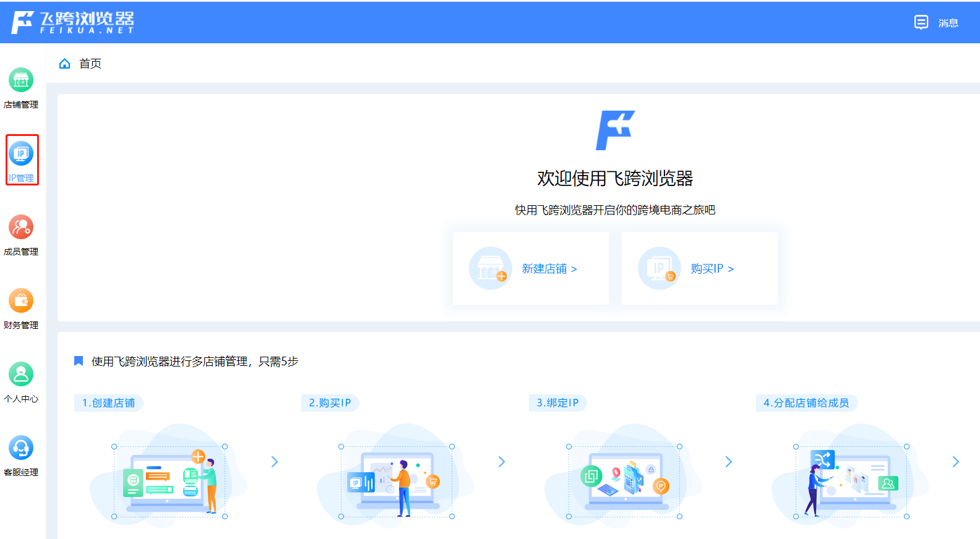Click the 消息 message icon in header

pyautogui.click(x=921, y=22)
